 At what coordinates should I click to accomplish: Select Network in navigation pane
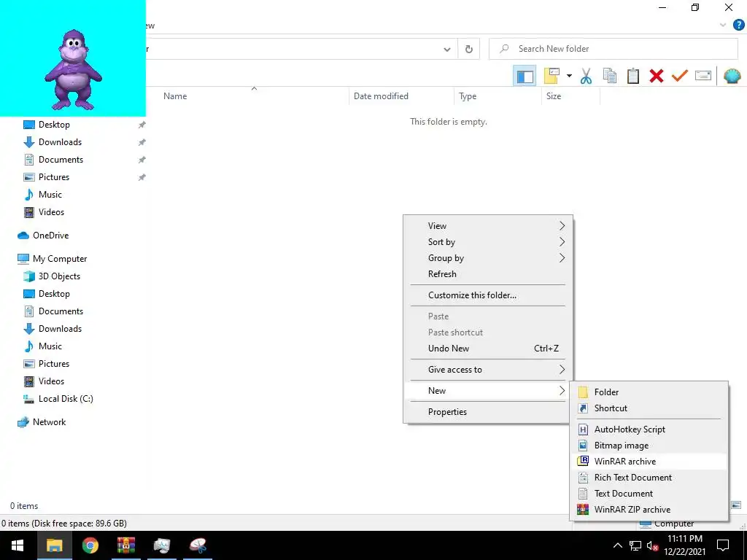click(49, 422)
